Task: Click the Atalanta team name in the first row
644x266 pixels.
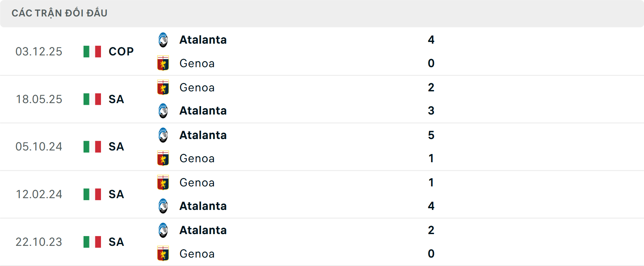Action: (203, 40)
